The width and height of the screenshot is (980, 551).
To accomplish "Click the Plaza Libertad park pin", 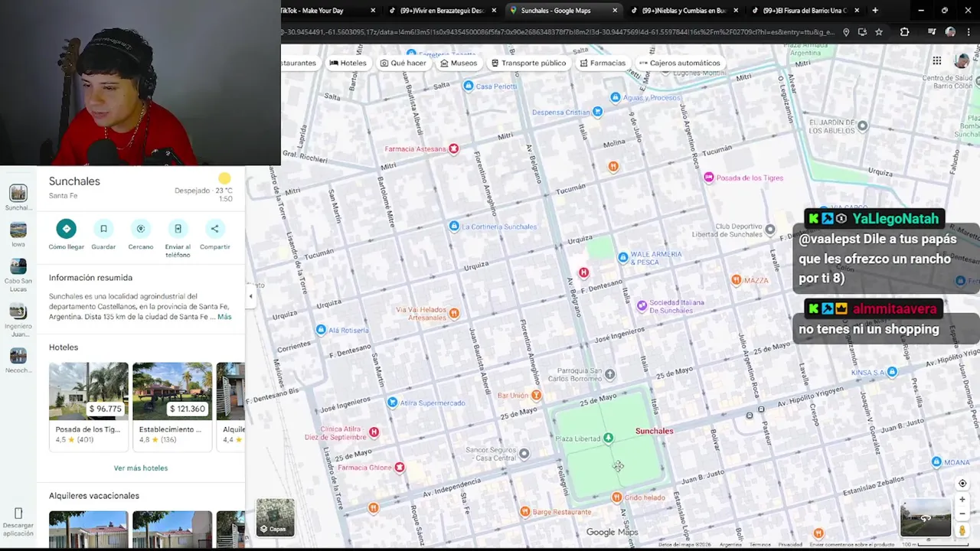I will 608,438.
